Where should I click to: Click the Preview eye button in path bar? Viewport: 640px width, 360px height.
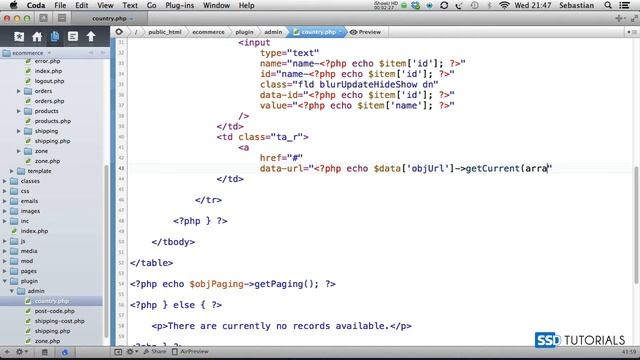pyautogui.click(x=365, y=32)
